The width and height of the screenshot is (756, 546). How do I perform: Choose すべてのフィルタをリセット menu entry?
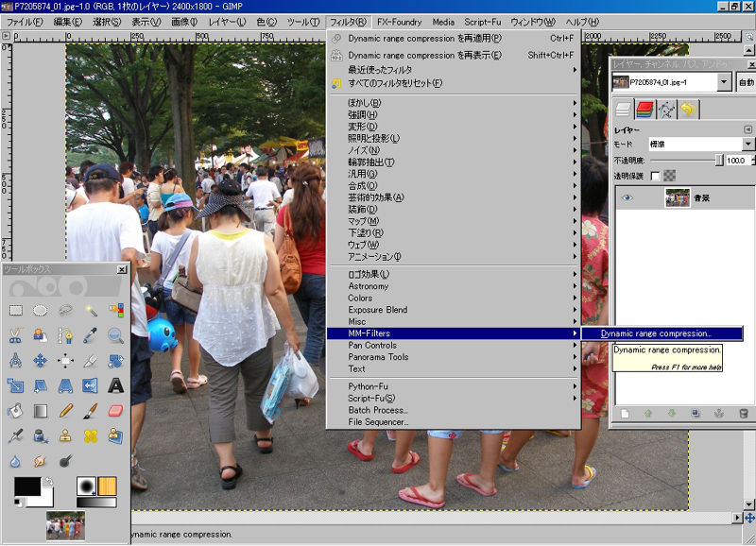pos(454,83)
